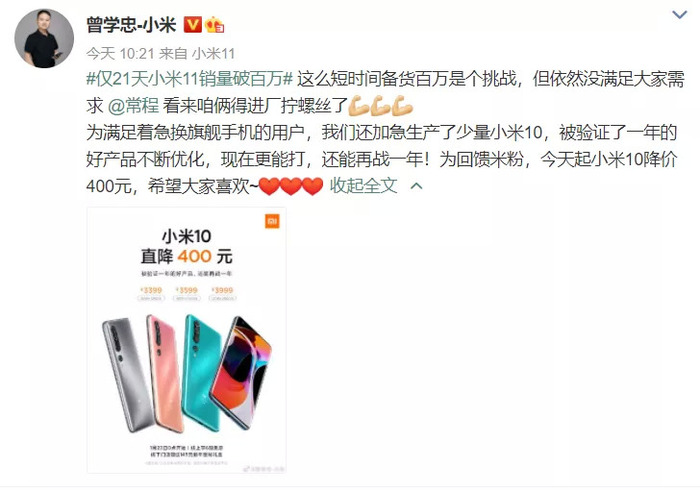Click the crown membership badge icon
Screen dimensions: 700x491
point(215,25)
